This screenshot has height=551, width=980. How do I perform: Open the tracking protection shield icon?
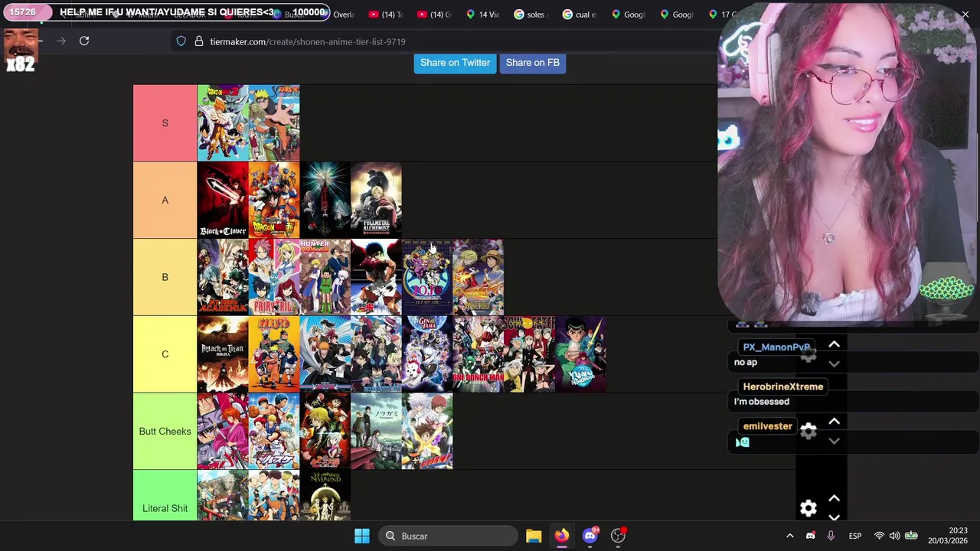pos(181,41)
